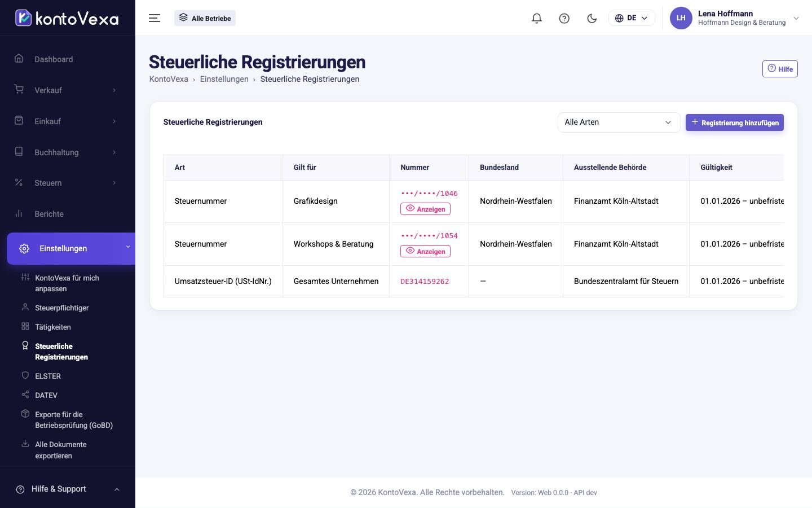Expand the Steuern sidebar section

click(x=68, y=183)
